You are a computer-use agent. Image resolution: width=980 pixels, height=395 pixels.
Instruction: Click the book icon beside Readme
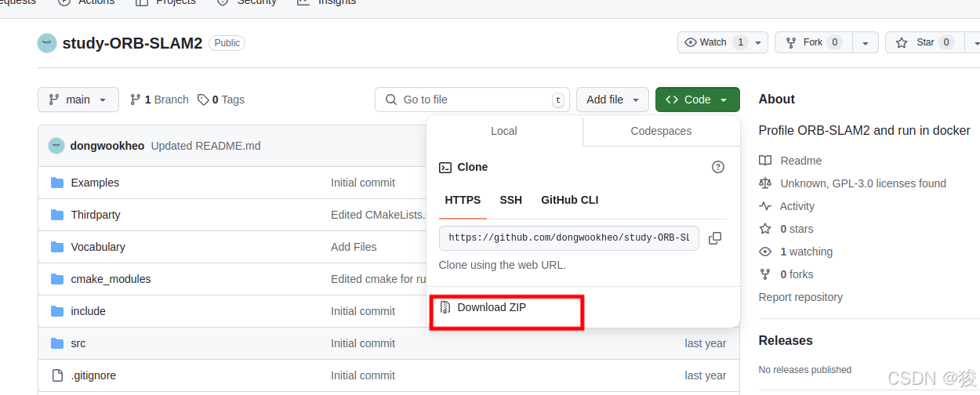point(765,161)
